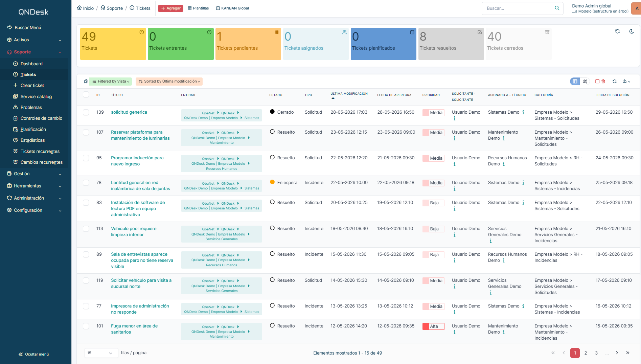This screenshot has width=641, height=364.
Task: Click the red Agregar button
Action: pyautogui.click(x=170, y=8)
